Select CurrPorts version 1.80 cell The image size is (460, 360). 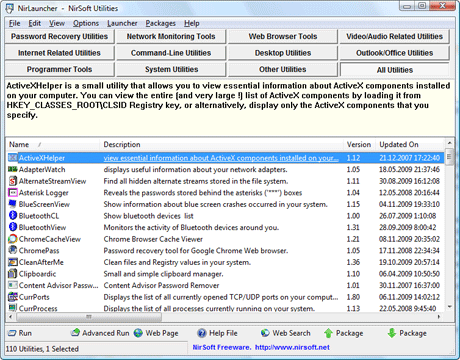pos(353,297)
